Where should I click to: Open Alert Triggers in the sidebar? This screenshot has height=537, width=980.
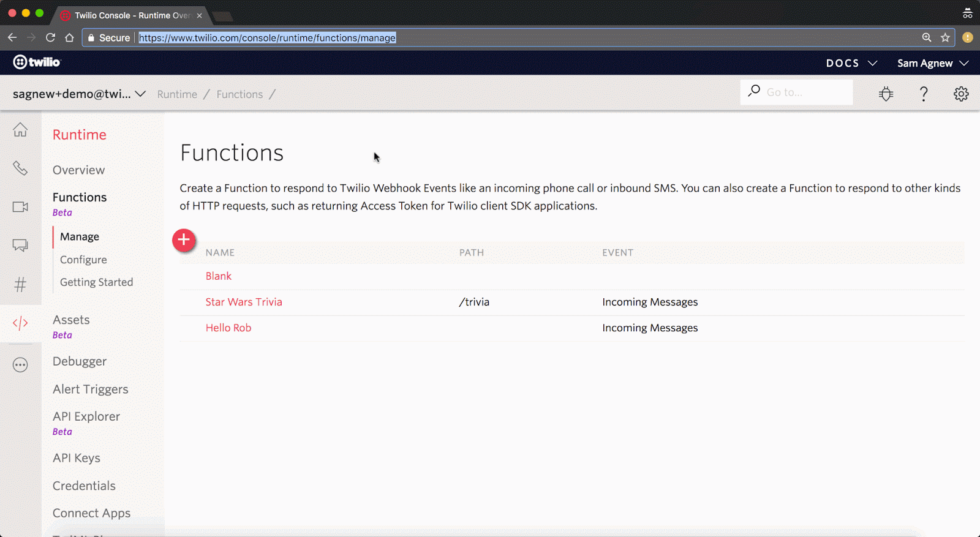pos(91,389)
